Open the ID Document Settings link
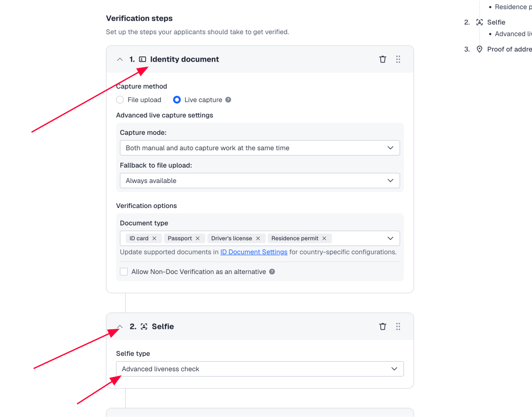This screenshot has height=417, width=532. click(x=254, y=252)
